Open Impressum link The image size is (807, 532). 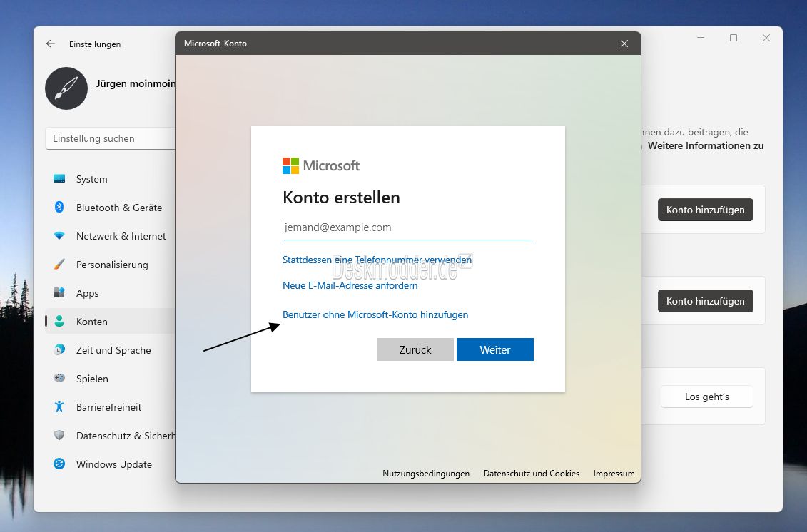click(x=614, y=474)
